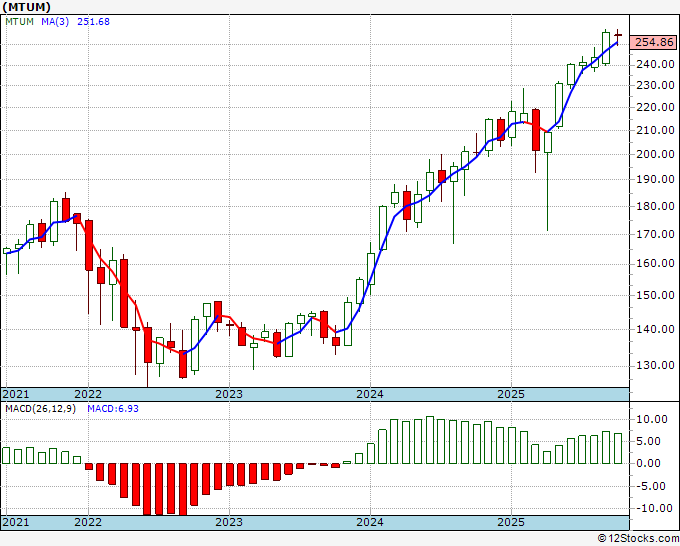Click the last green MACD histogram bar
The width and height of the screenshot is (680, 546).
[618, 448]
